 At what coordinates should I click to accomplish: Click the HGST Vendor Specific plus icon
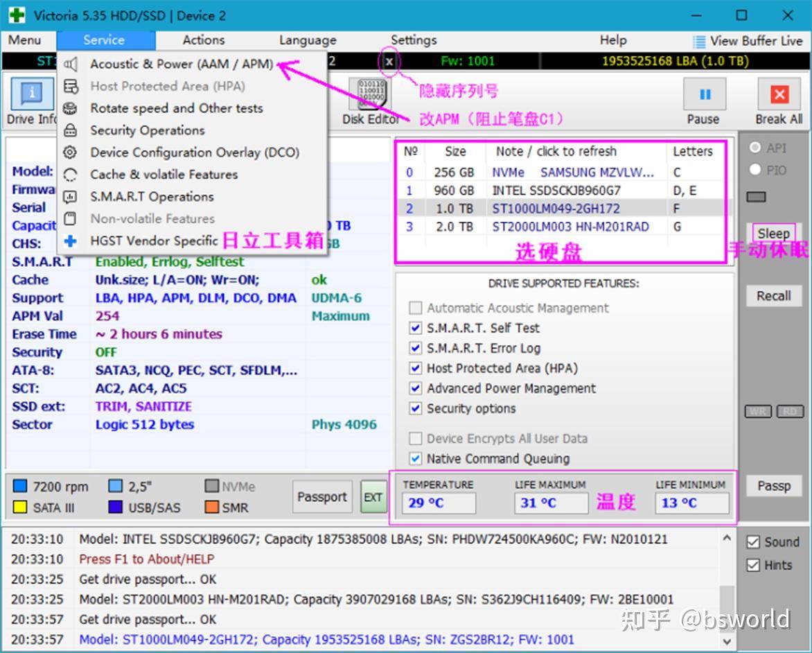pos(71,241)
